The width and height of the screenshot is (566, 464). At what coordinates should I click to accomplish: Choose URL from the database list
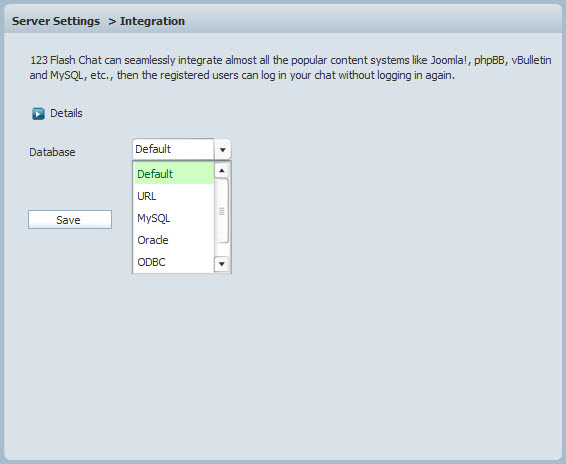tap(174, 196)
